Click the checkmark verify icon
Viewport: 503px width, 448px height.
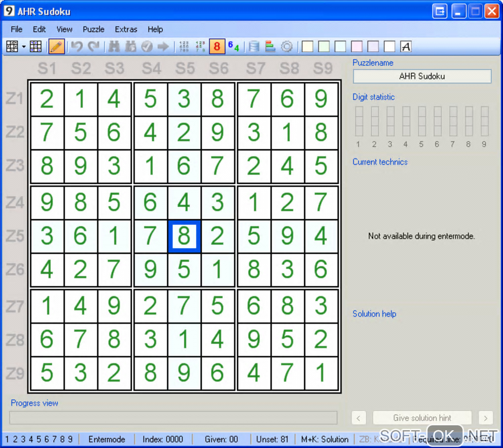point(147,46)
